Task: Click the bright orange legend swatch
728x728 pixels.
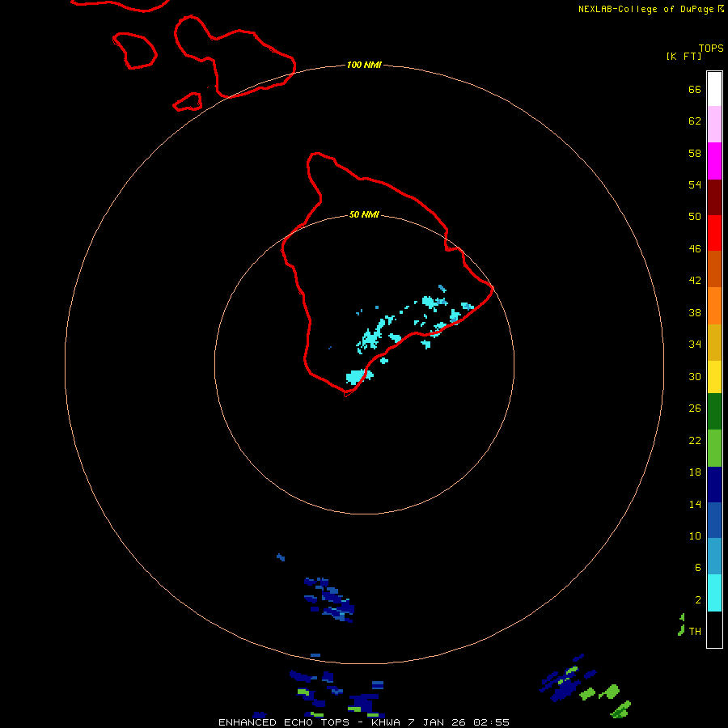Action: (714, 306)
